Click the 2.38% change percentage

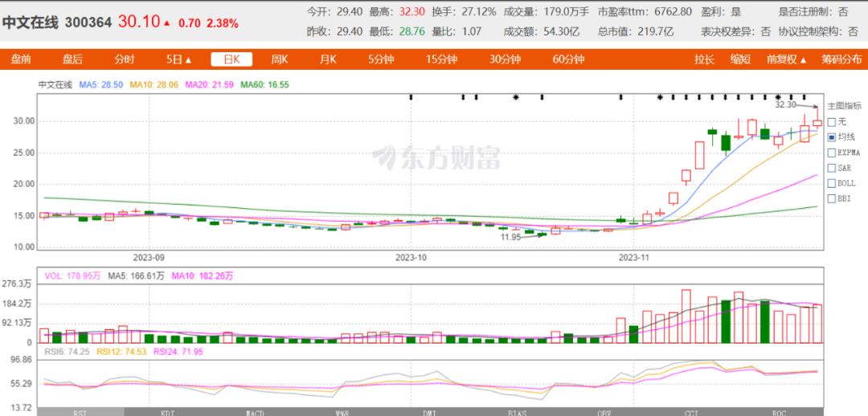point(223,23)
